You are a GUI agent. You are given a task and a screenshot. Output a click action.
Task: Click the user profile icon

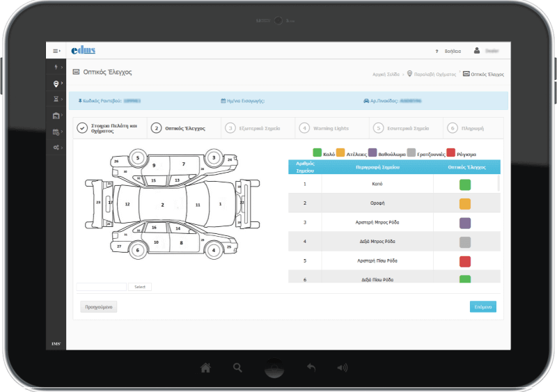[x=477, y=51]
